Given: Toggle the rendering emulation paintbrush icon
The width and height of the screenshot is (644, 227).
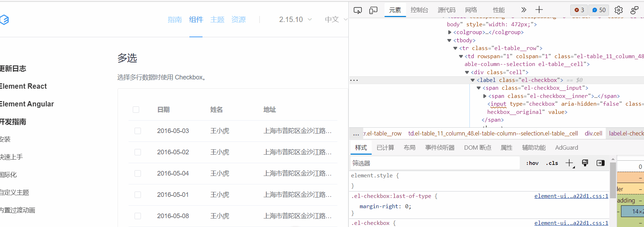Looking at the screenshot, I should click(x=585, y=163).
